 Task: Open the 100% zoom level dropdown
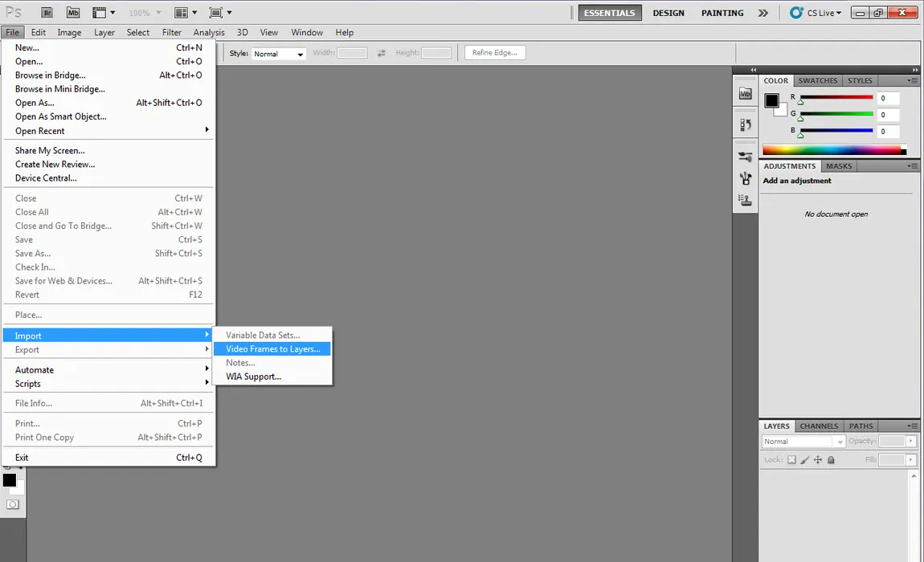pos(145,12)
